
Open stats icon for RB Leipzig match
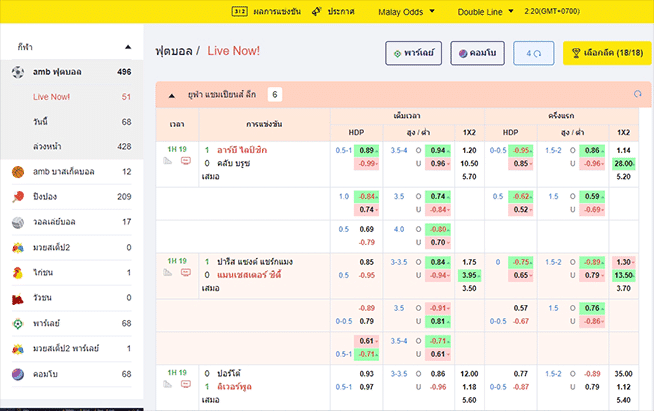point(168,161)
